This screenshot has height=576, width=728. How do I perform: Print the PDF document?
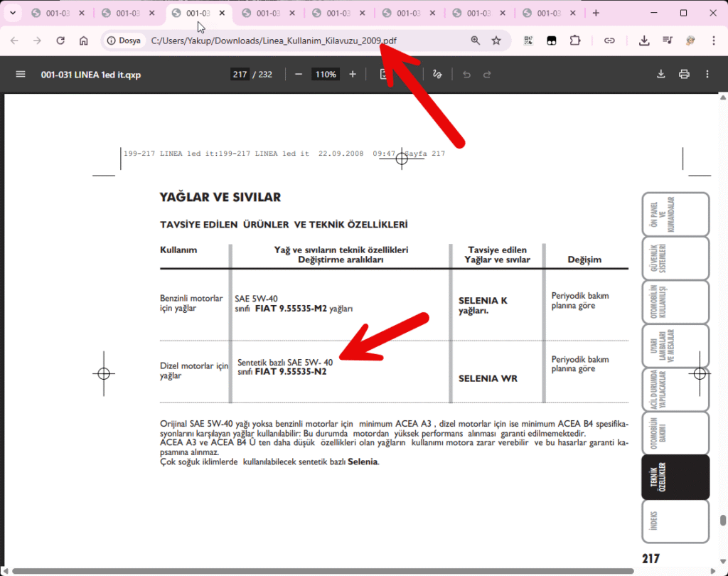(x=684, y=74)
